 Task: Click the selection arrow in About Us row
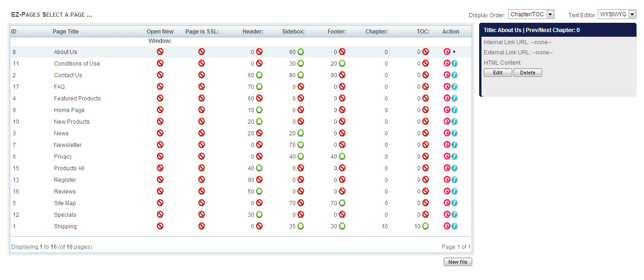pyautogui.click(x=454, y=52)
